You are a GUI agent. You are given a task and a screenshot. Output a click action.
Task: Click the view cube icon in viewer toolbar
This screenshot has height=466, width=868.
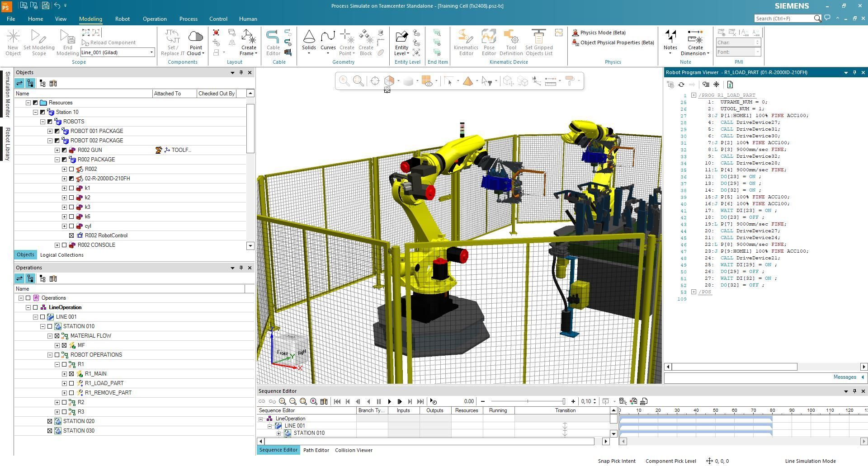pyautogui.click(x=389, y=81)
